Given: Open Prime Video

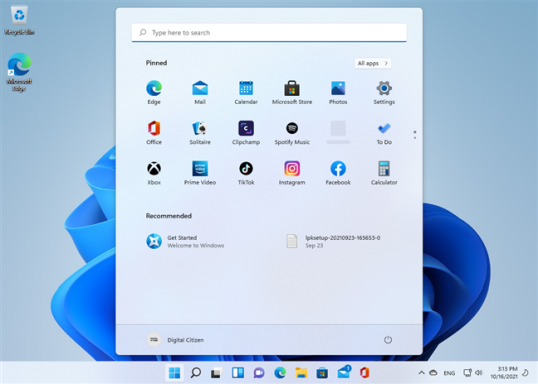Looking at the screenshot, I should pos(200,173).
